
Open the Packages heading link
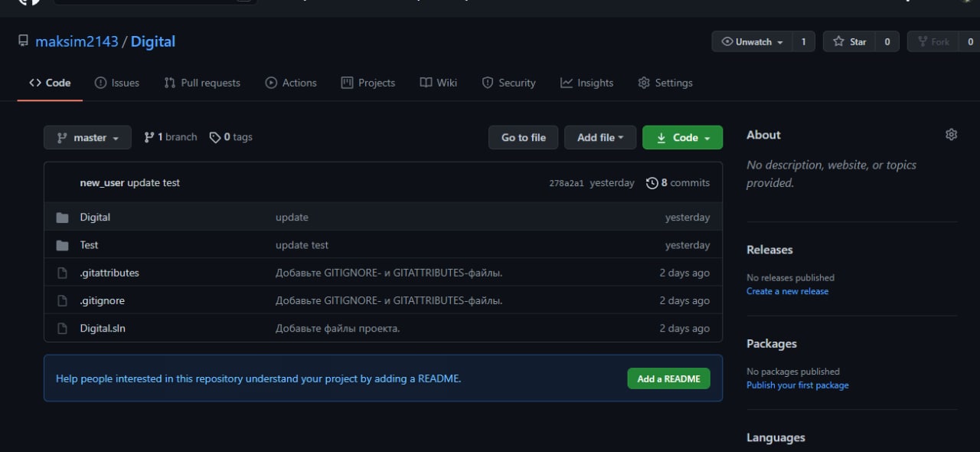coord(772,344)
